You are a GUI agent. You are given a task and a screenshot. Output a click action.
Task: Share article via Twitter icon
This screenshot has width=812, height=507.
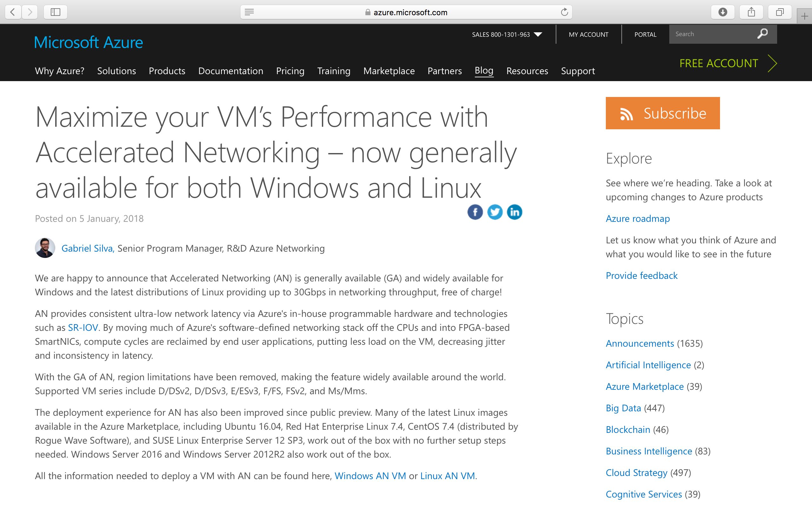(494, 212)
